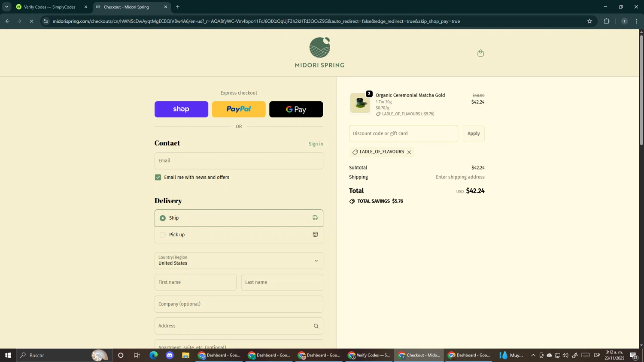Stop loading the page
This screenshot has height=362, width=644.
click(x=31, y=21)
